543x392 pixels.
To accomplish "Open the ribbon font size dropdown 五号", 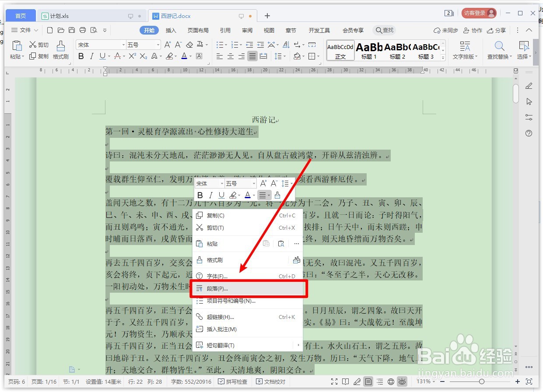I will pyautogui.click(x=158, y=45).
